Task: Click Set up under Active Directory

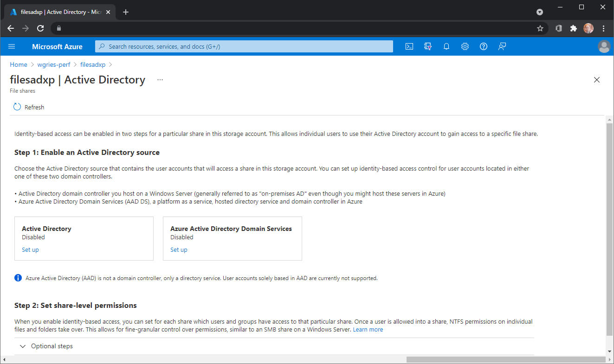Action: point(30,249)
